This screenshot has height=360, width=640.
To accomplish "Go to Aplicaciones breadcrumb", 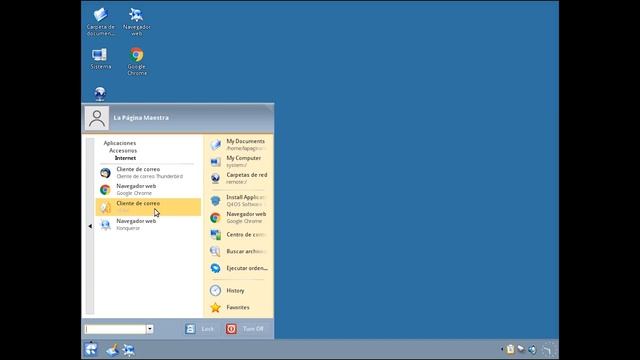I will [x=120, y=143].
